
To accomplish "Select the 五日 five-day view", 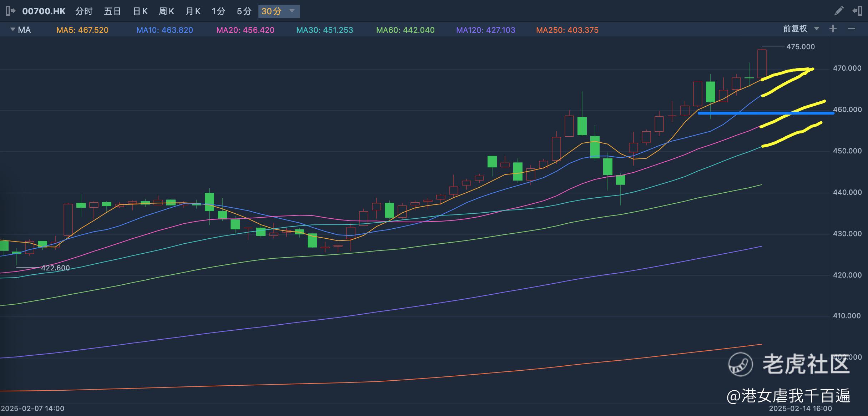I will [112, 11].
